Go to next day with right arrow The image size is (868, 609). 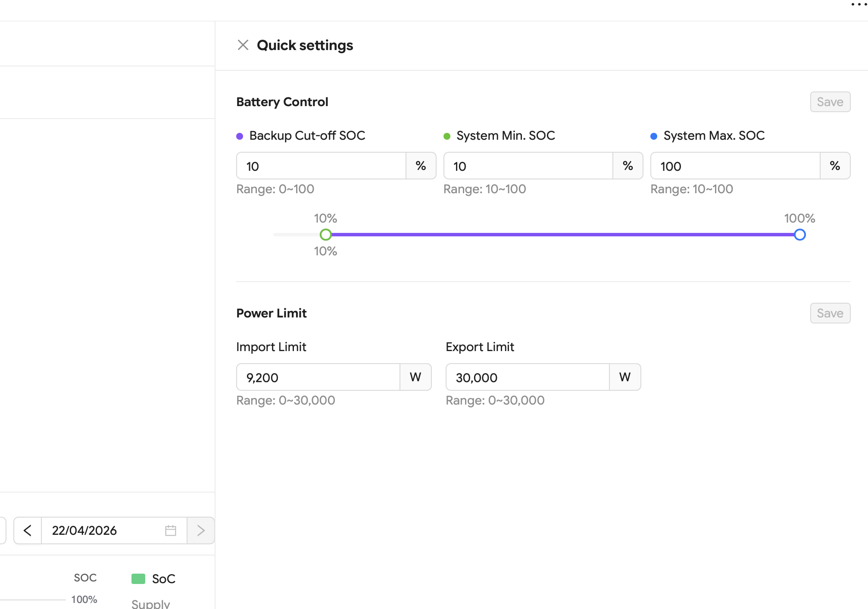(201, 530)
